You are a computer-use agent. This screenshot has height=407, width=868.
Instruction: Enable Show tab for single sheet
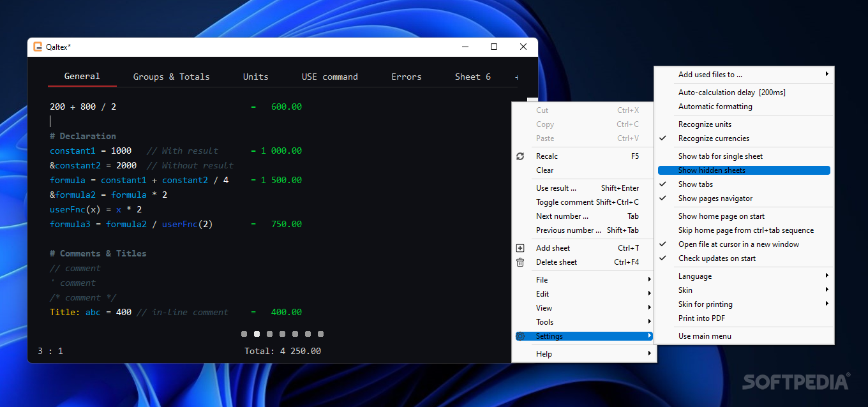click(x=744, y=156)
